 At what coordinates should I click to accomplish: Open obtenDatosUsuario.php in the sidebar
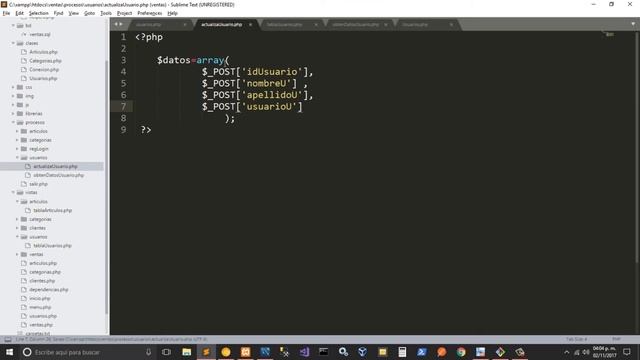58,175
